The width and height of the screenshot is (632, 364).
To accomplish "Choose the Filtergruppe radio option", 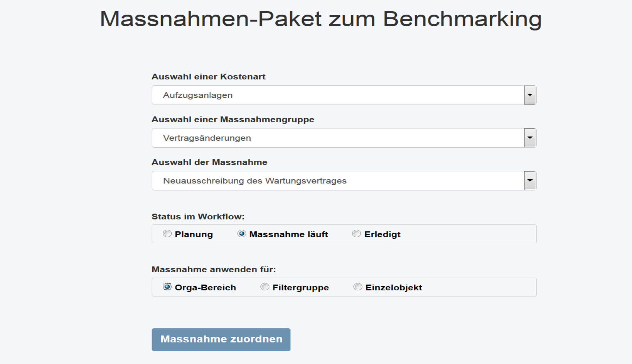I will point(265,287).
